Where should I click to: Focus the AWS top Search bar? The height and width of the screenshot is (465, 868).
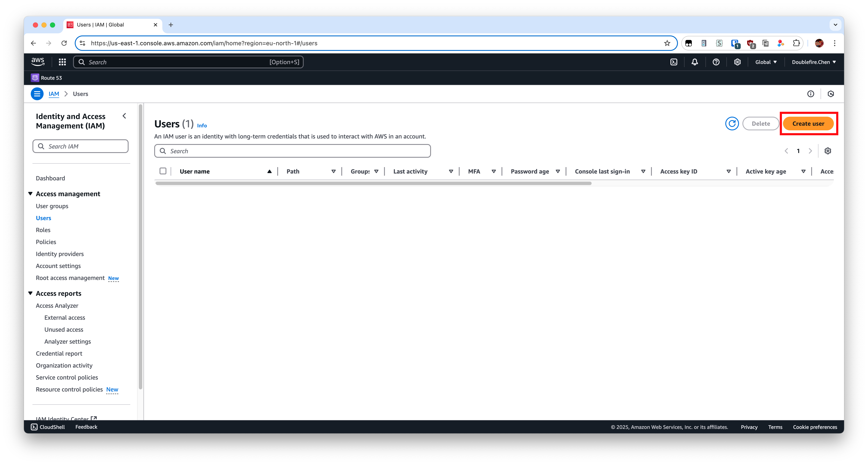(x=188, y=62)
